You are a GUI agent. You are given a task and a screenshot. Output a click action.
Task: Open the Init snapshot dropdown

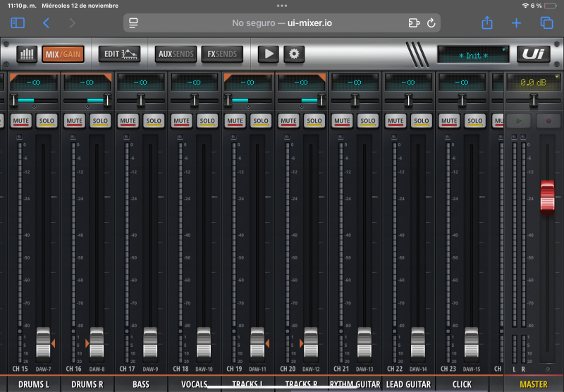tap(472, 54)
